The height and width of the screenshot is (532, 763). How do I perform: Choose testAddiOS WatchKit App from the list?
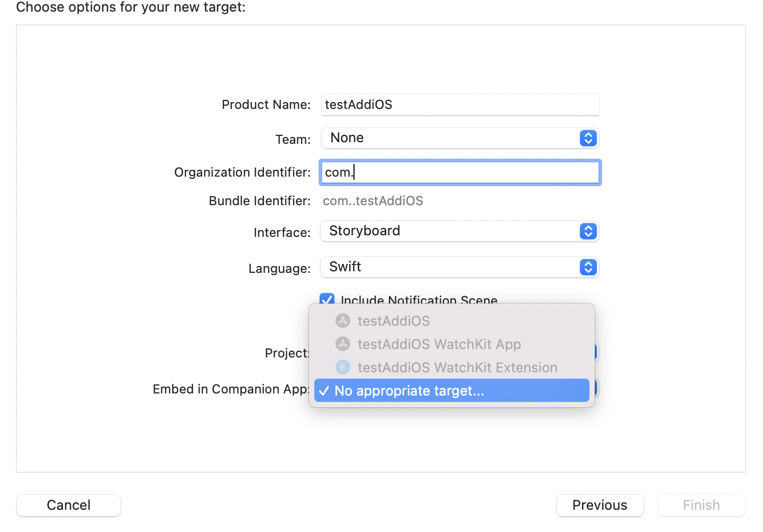pyautogui.click(x=439, y=344)
